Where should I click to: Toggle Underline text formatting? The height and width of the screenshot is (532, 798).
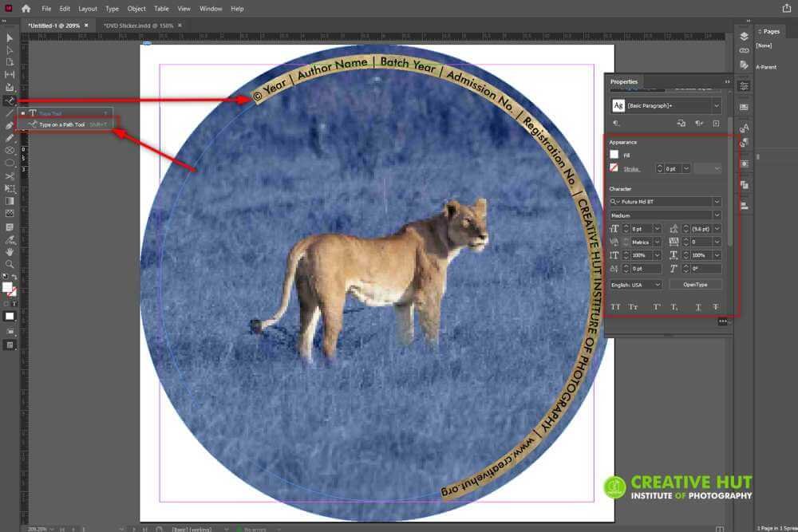coord(698,307)
